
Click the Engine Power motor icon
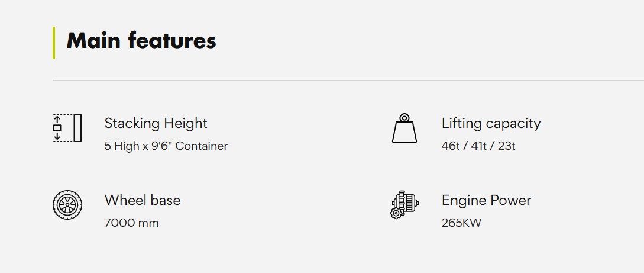pyautogui.click(x=405, y=204)
